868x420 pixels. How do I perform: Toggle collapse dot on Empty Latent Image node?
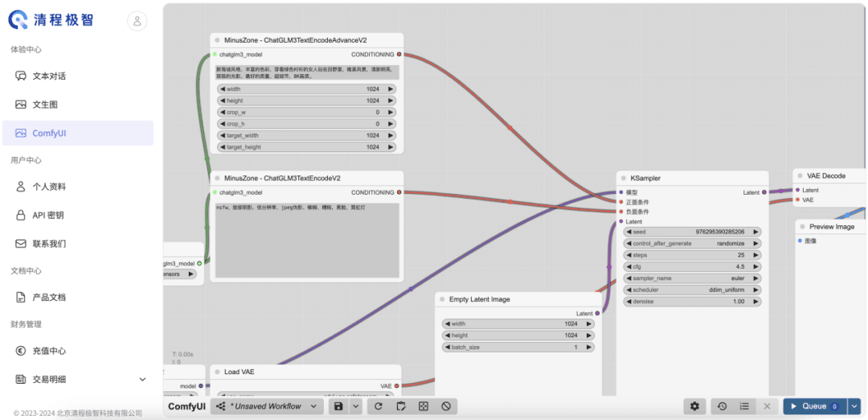pyautogui.click(x=441, y=299)
